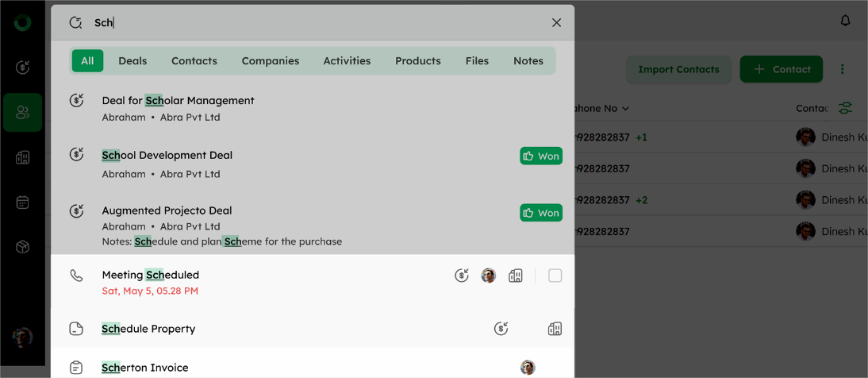This screenshot has height=378, width=868.
Task: Open the user profile avatar in sidebar
Action: (x=22, y=337)
